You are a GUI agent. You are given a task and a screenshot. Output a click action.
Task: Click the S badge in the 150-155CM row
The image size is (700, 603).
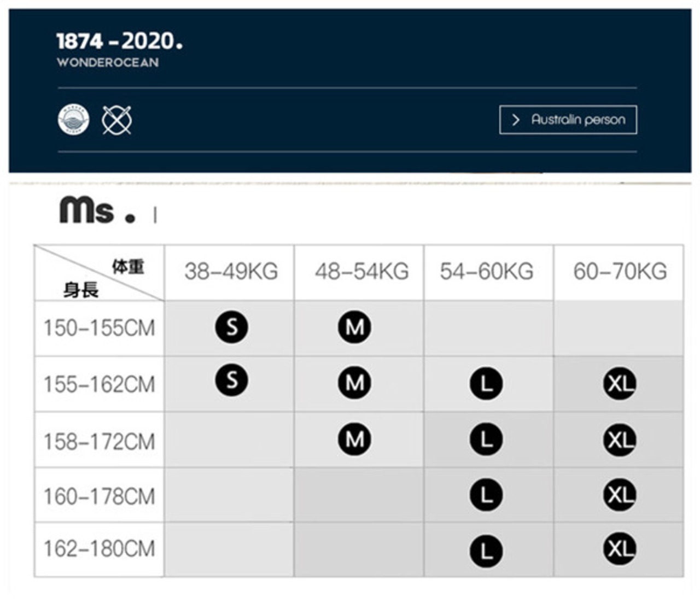[232, 327]
